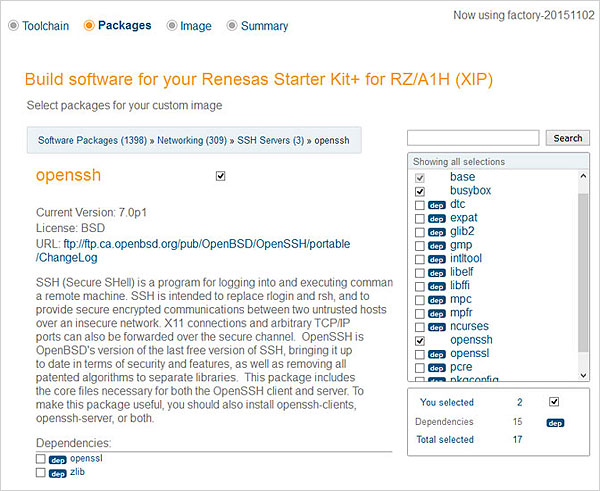Open the base package link
This screenshot has height=491, width=600.
click(462, 176)
